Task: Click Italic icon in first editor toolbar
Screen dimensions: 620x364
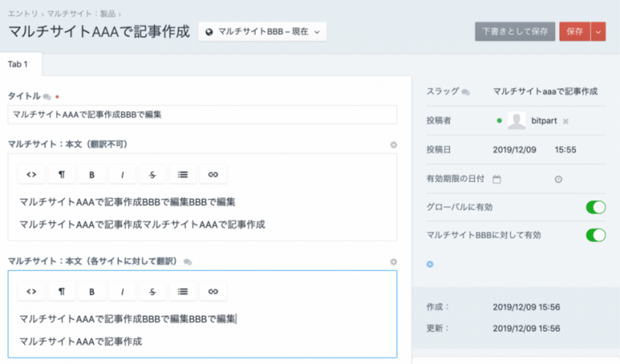Action: click(x=122, y=175)
